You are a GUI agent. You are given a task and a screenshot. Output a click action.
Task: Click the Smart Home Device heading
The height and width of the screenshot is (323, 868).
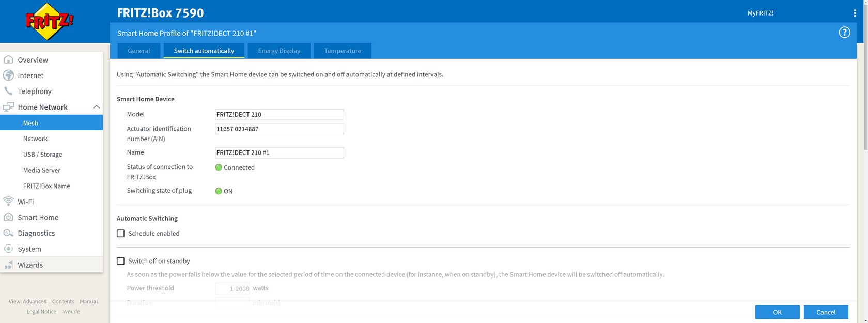point(146,99)
